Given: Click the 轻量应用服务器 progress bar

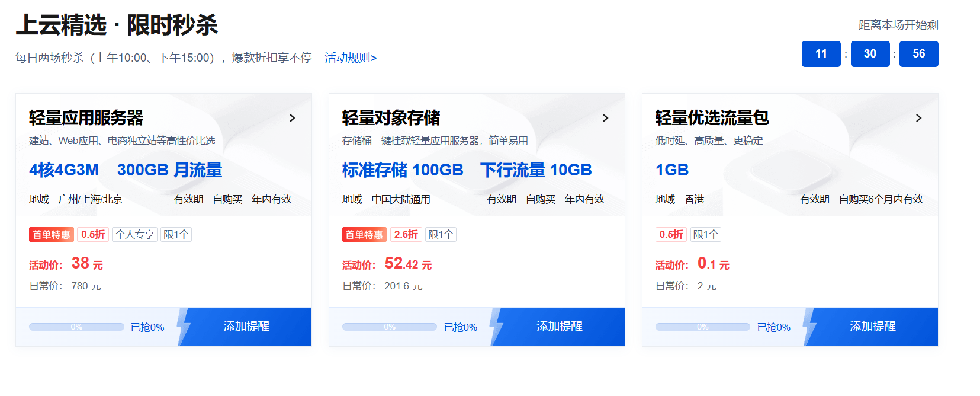Looking at the screenshot, I should (x=76, y=327).
